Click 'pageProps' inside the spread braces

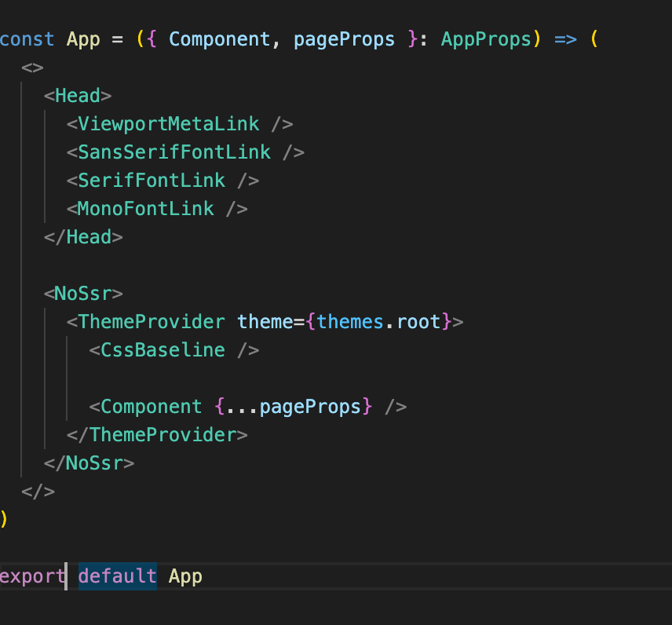[x=310, y=407]
